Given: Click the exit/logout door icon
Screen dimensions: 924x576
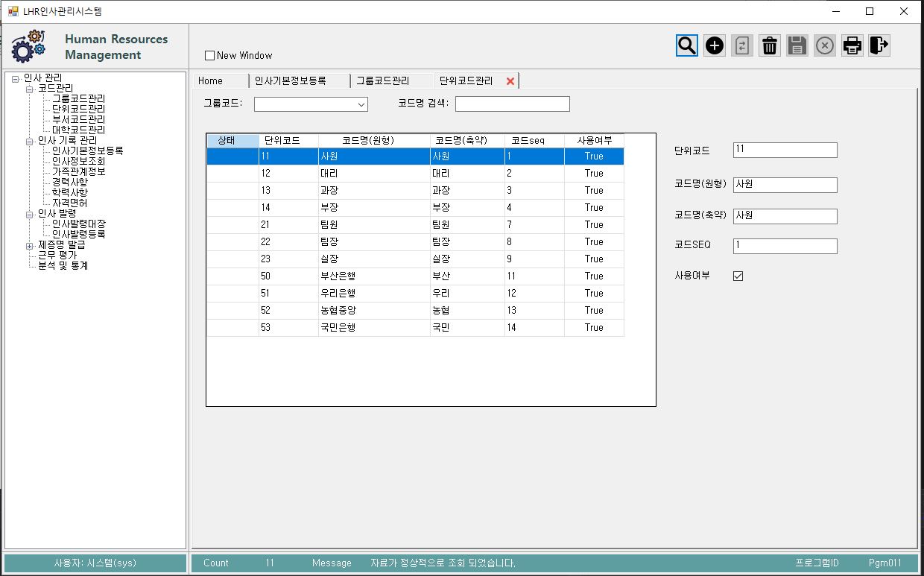Looking at the screenshot, I should [x=879, y=45].
